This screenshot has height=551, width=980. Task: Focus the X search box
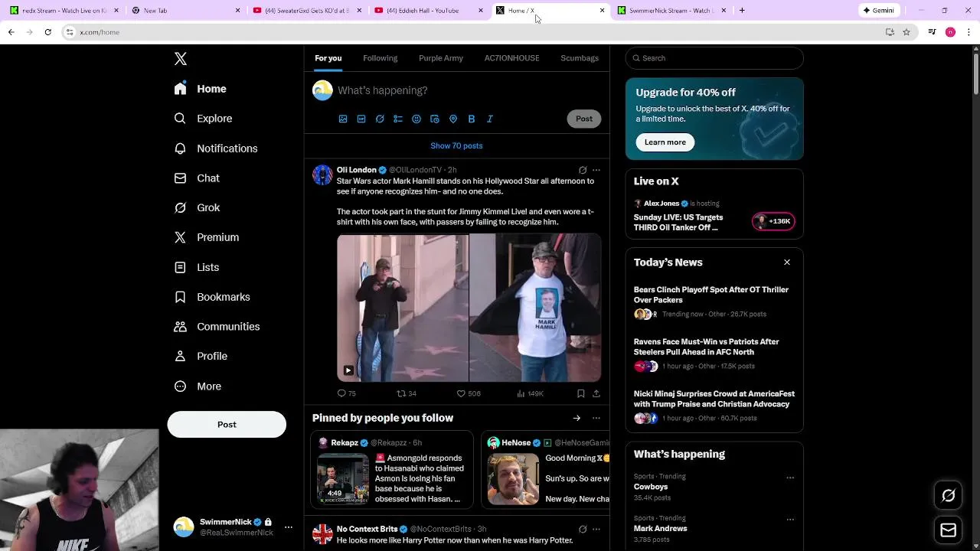[714, 58]
